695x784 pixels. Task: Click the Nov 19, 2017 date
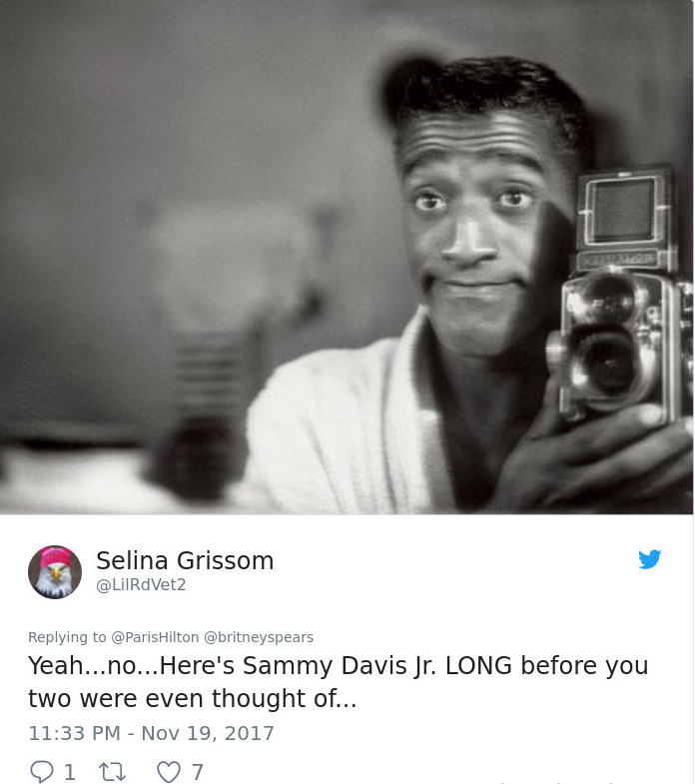(208, 733)
